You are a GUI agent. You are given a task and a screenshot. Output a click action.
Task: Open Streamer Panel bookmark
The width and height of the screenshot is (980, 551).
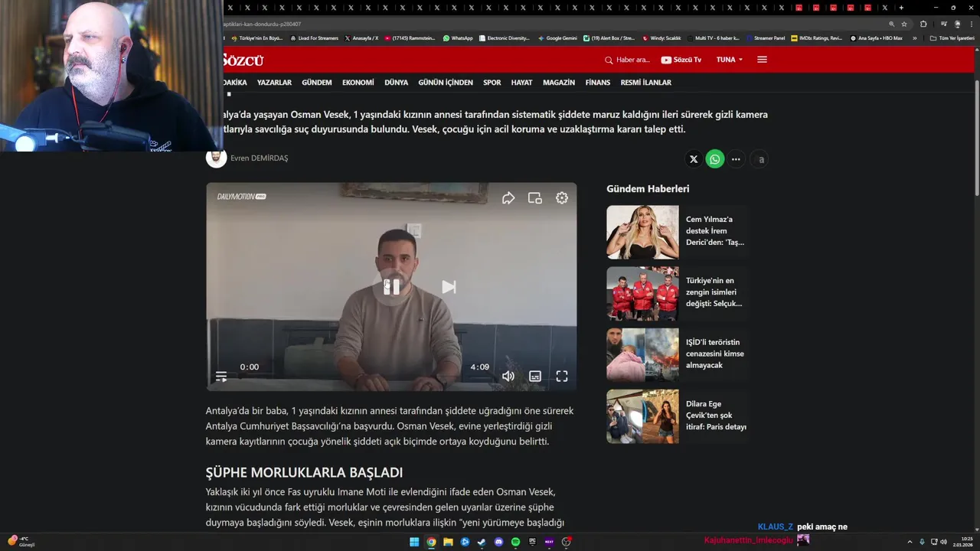766,38
